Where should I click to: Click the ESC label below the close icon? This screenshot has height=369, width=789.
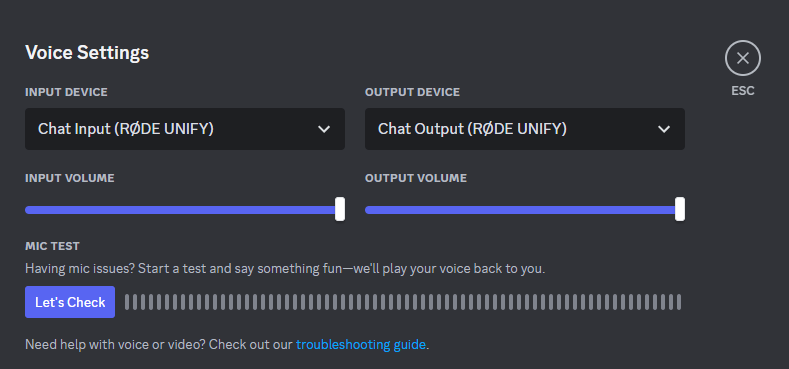[743, 91]
